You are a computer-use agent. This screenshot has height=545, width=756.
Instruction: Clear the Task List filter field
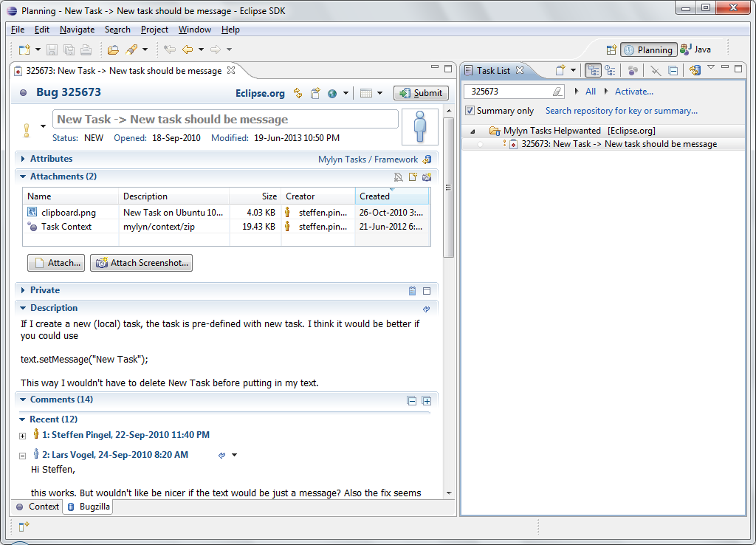click(557, 91)
